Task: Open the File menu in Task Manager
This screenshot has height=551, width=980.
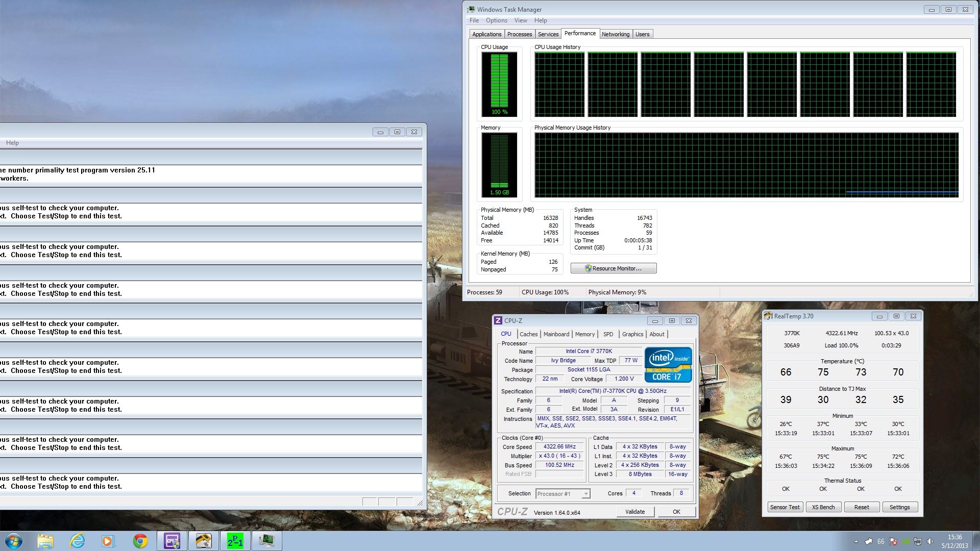Action: click(x=474, y=20)
